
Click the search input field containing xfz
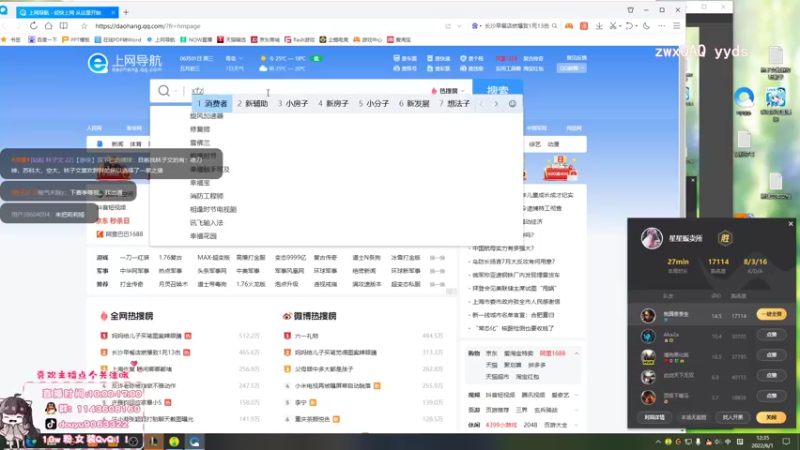(x=307, y=91)
